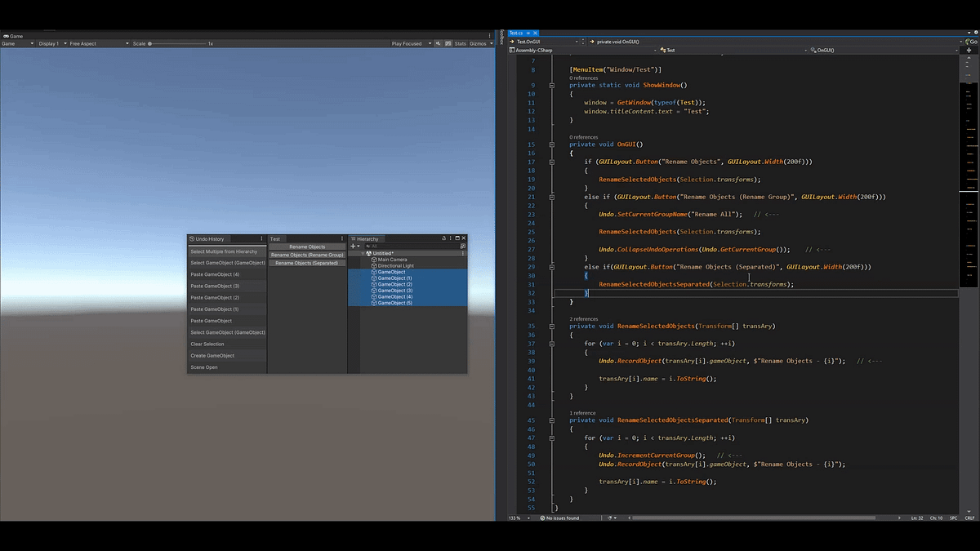Click the Scale slider in the Game toolbar

click(x=150, y=43)
